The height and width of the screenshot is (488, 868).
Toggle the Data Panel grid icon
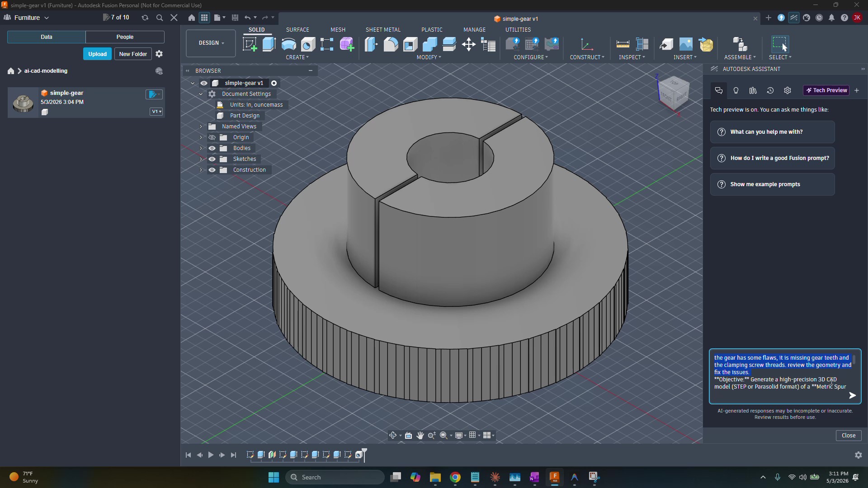tap(204, 18)
